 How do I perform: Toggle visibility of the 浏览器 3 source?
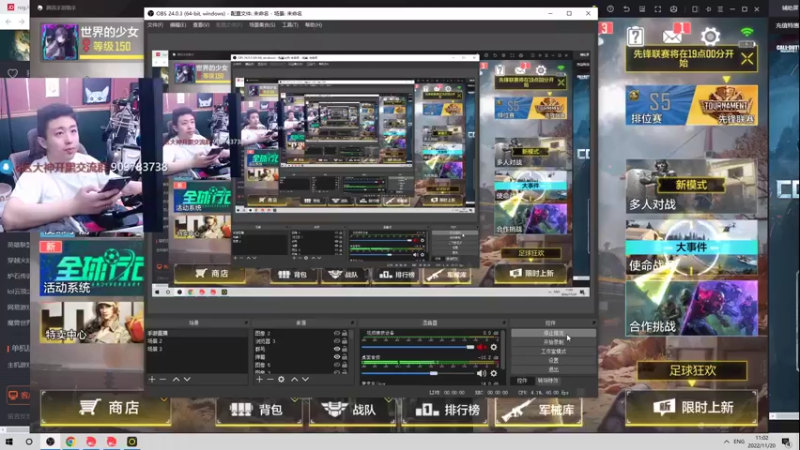[337, 341]
